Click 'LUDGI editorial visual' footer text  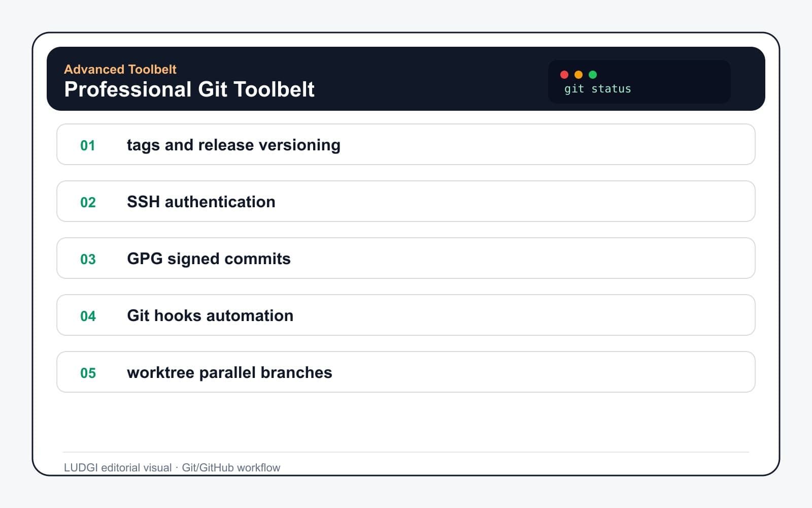tap(118, 468)
